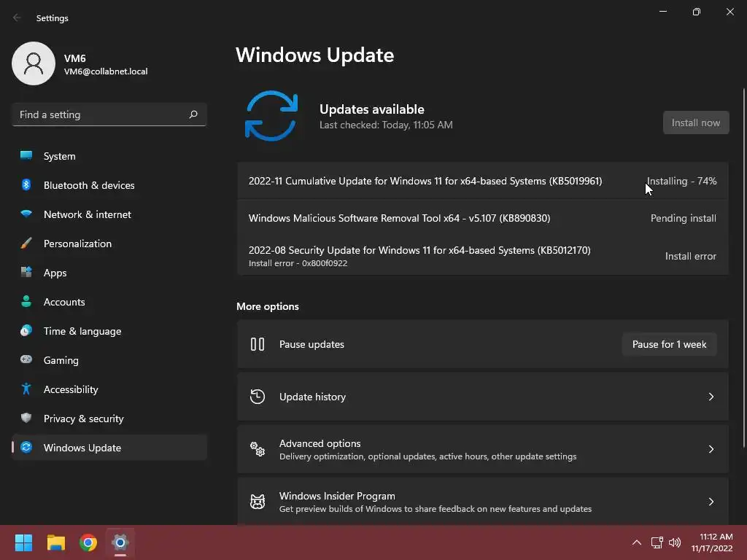Click the VM6 user avatar picture

[x=34, y=63]
